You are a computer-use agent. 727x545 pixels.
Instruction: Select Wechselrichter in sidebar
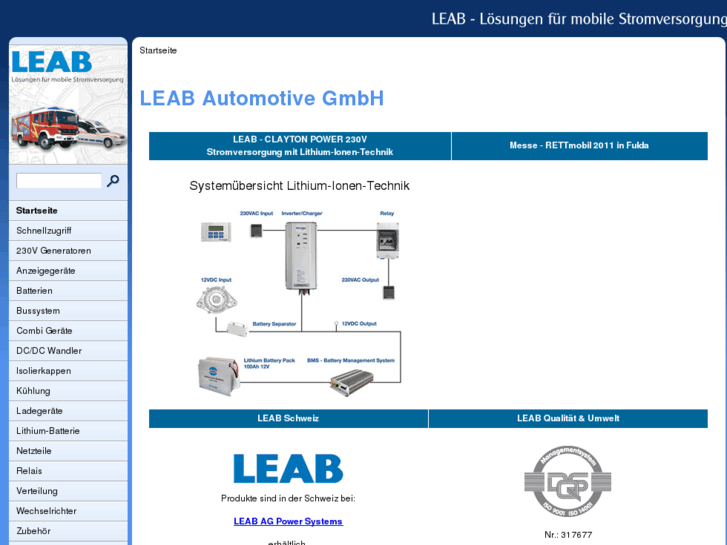pyautogui.click(x=68, y=511)
